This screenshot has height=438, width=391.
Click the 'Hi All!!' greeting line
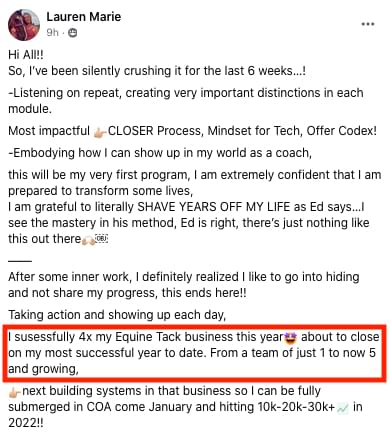pyautogui.click(x=26, y=55)
